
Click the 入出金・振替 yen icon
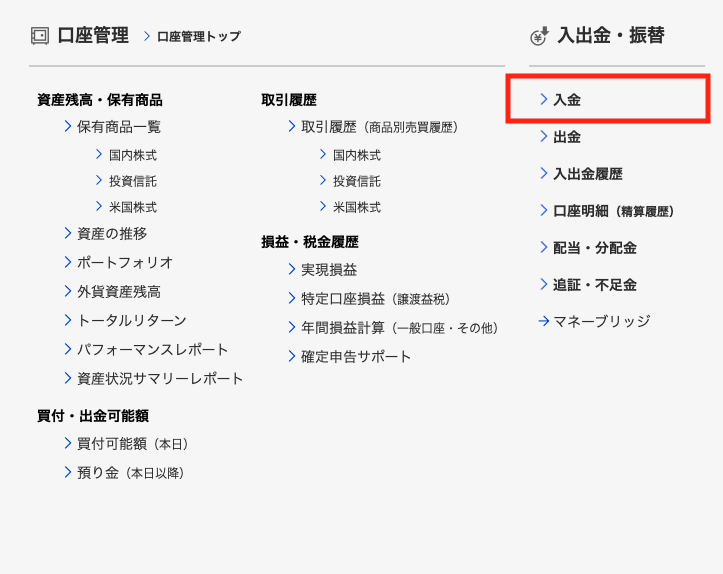point(539,37)
